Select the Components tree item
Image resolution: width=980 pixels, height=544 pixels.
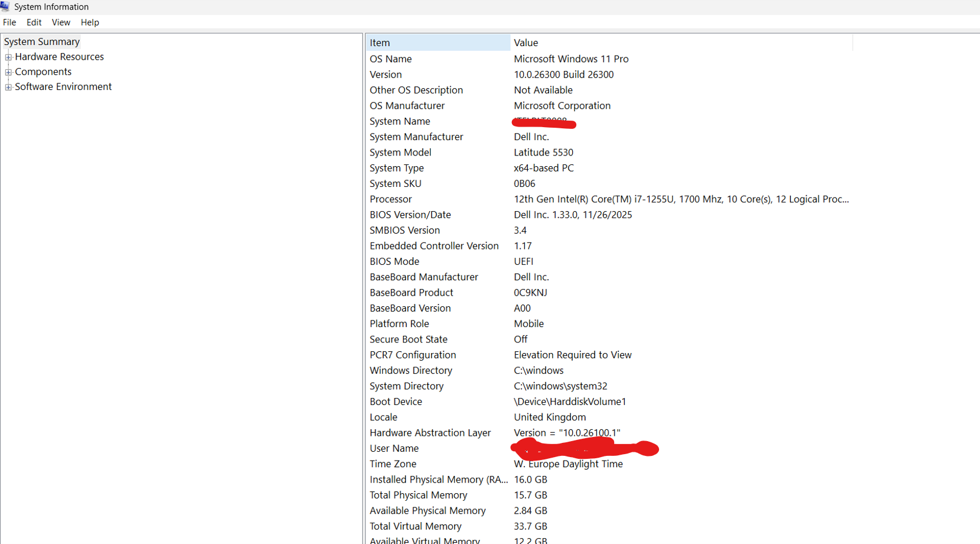pyautogui.click(x=43, y=72)
